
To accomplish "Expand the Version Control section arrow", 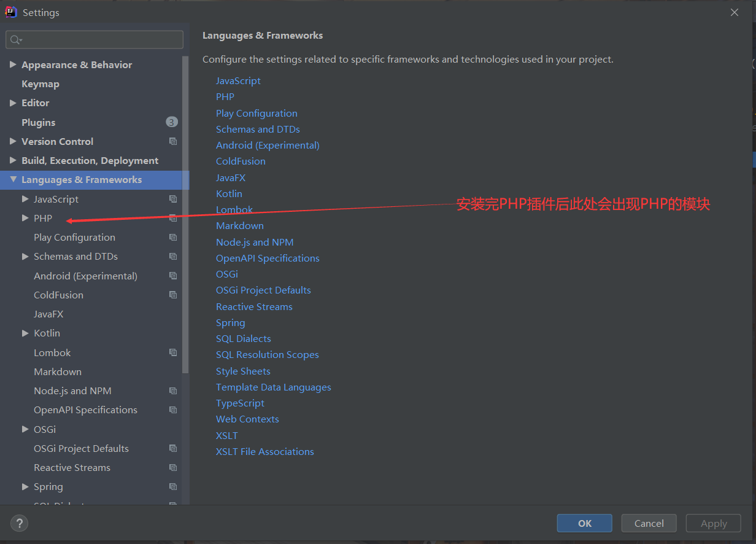I will pyautogui.click(x=13, y=141).
